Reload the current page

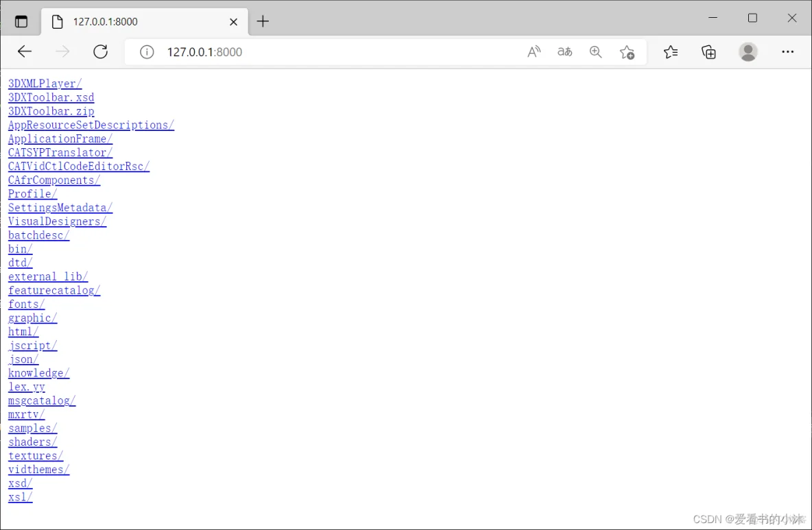pyautogui.click(x=100, y=51)
